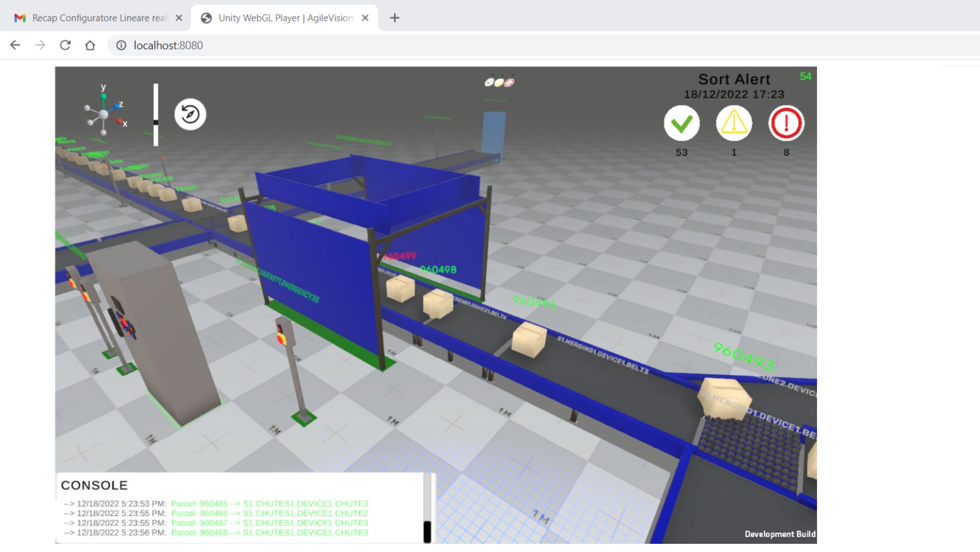Open a new browser tab
This screenshot has height=552, width=980.
click(x=394, y=18)
